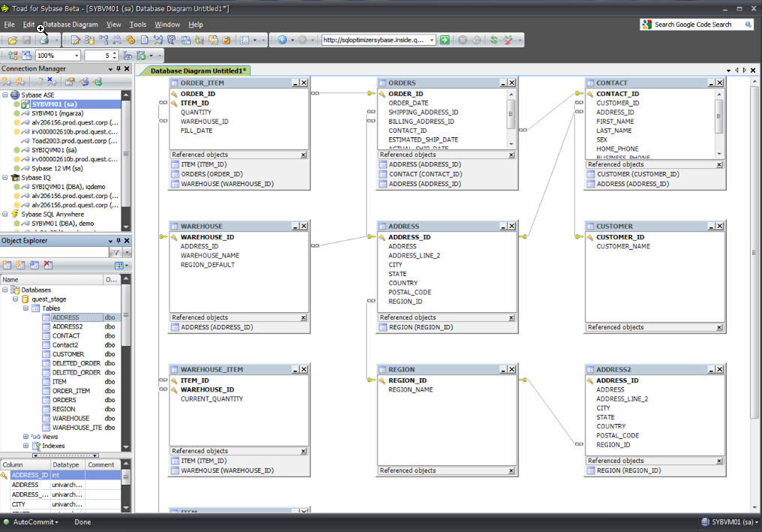Image resolution: width=762 pixels, height=532 pixels.
Task: Pin the Object Explorer panel open
Action: pos(118,241)
